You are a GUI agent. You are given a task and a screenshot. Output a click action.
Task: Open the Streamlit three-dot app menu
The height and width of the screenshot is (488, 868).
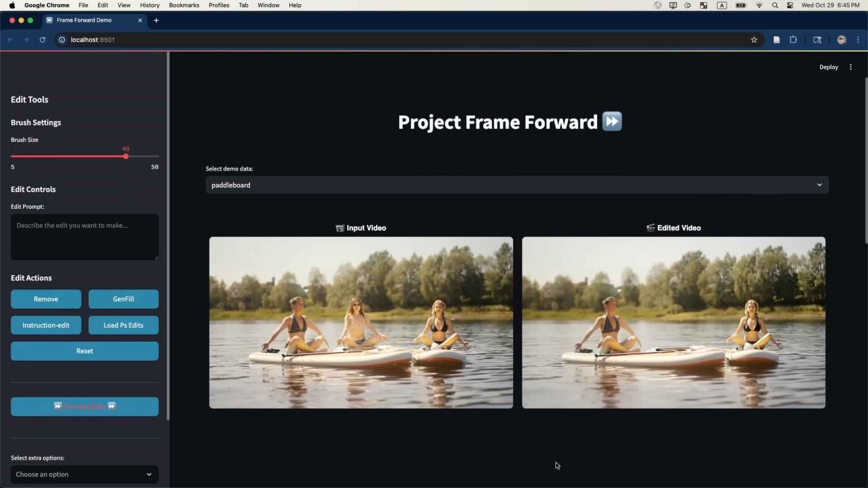pos(851,66)
